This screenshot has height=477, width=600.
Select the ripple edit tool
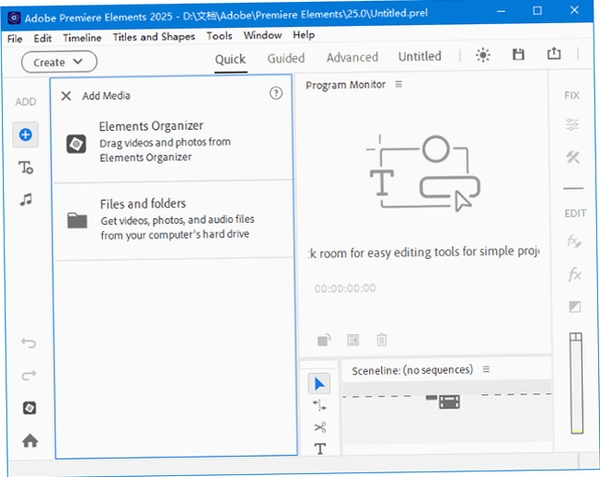pos(320,405)
